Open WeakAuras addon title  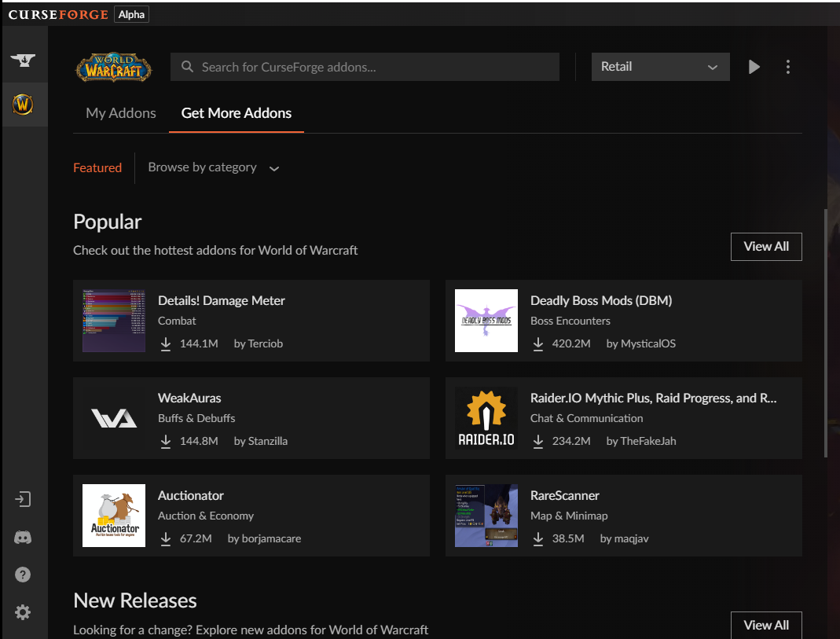coord(189,398)
